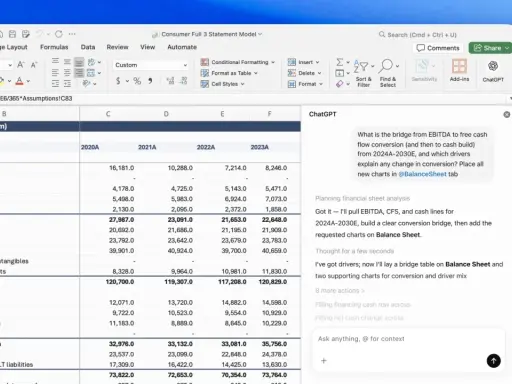Select column D header
The width and height of the screenshot is (512, 384).
[166, 114]
